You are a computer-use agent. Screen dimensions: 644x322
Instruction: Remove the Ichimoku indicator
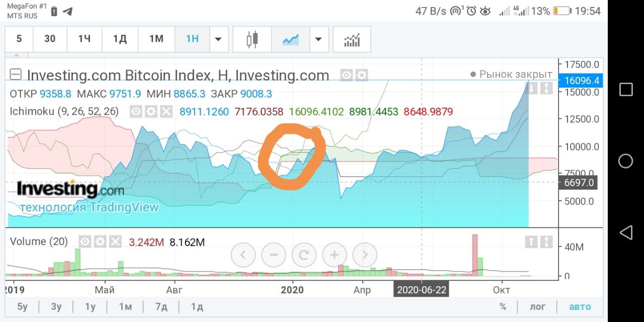click(166, 111)
